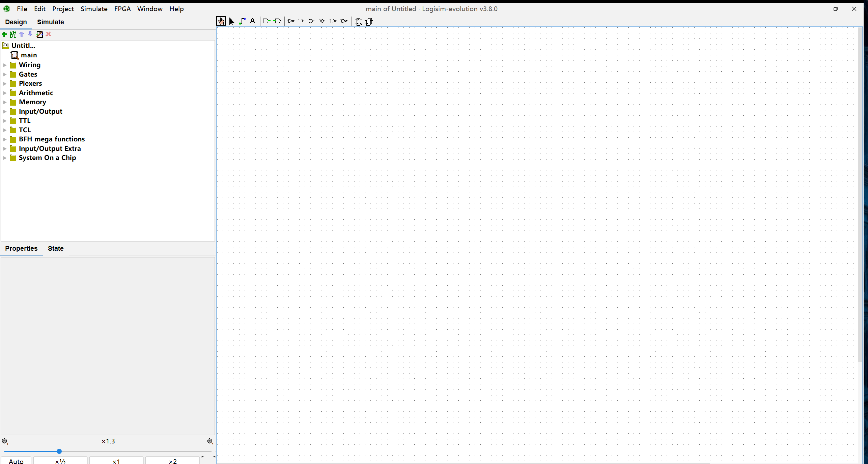The height and width of the screenshot is (464, 868).
Task: Select the Gates folder label
Action: coord(28,74)
